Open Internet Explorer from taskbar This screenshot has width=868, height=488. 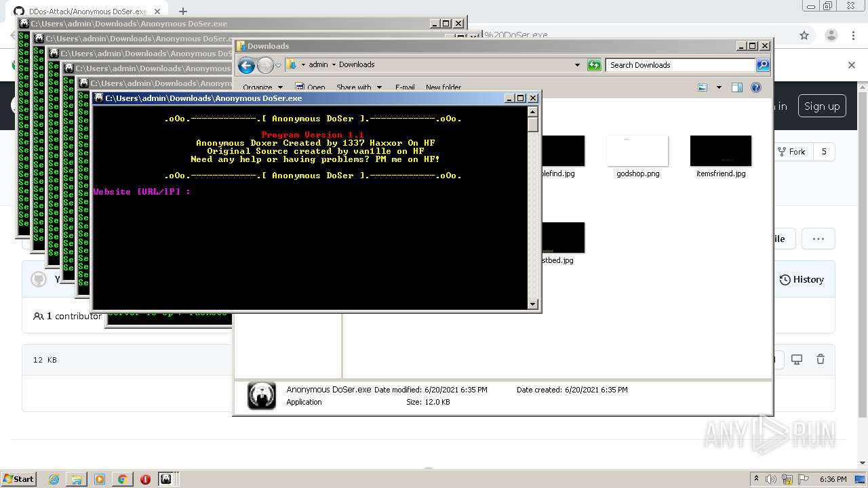coord(54,479)
